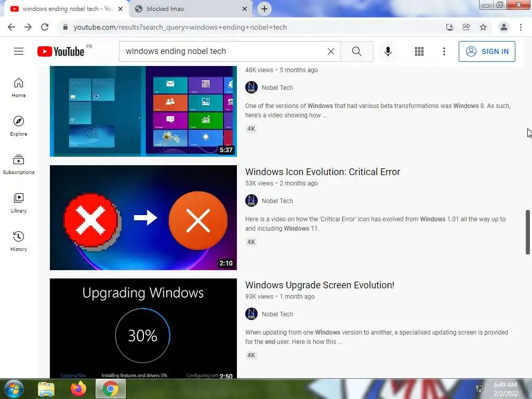Screen dimensions: 532x399
Task: Open Nobel Tech channel under Critical Error video
Action: point(277,201)
